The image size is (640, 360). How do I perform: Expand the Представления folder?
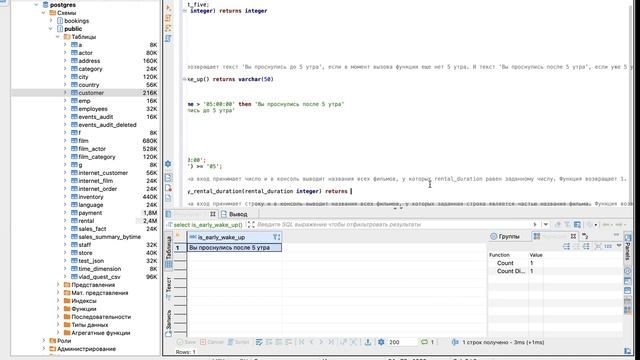[x=58, y=285]
